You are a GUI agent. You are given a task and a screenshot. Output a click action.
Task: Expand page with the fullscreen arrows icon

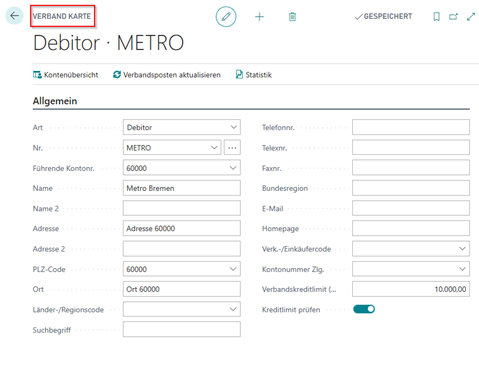pyautogui.click(x=471, y=16)
